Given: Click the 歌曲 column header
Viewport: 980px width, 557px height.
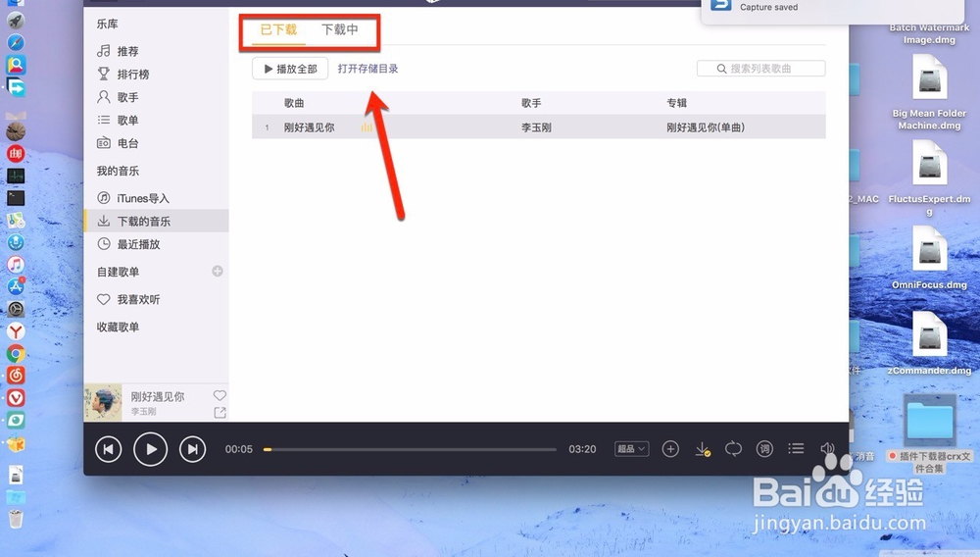Looking at the screenshot, I should point(294,103).
